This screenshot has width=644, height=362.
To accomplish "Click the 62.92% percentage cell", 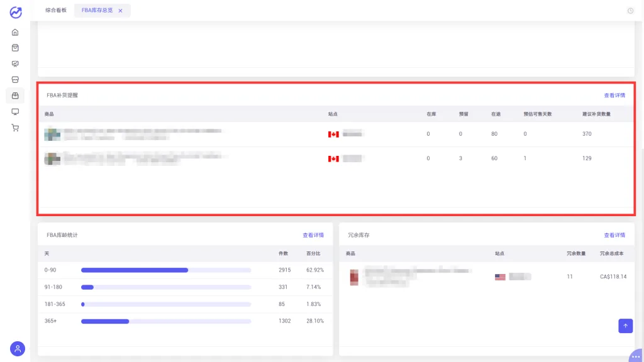I will [315, 270].
